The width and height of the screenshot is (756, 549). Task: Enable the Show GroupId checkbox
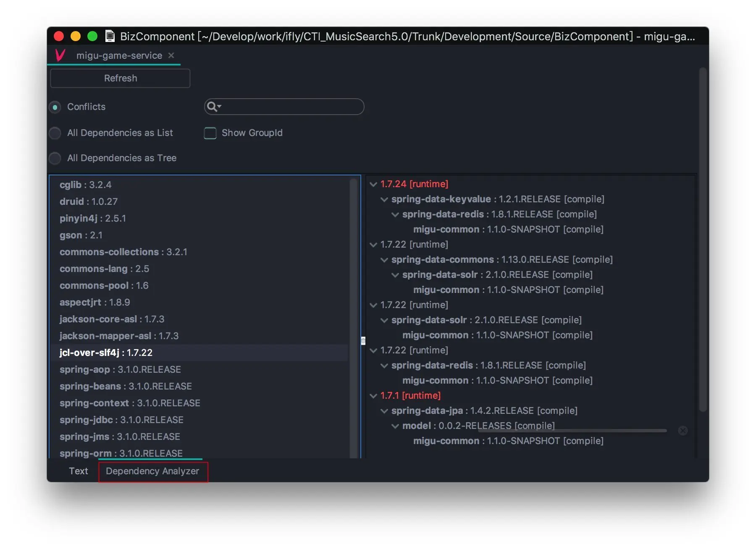(x=210, y=133)
